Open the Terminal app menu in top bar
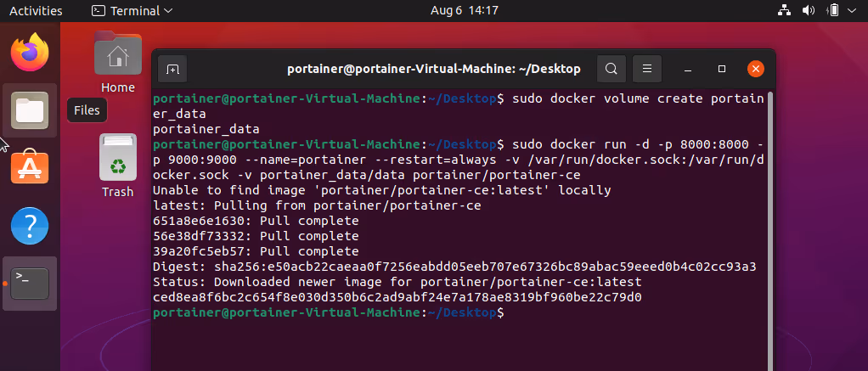 point(132,10)
